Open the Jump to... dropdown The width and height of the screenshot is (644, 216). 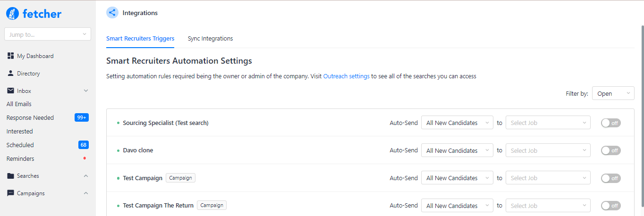pyautogui.click(x=48, y=34)
